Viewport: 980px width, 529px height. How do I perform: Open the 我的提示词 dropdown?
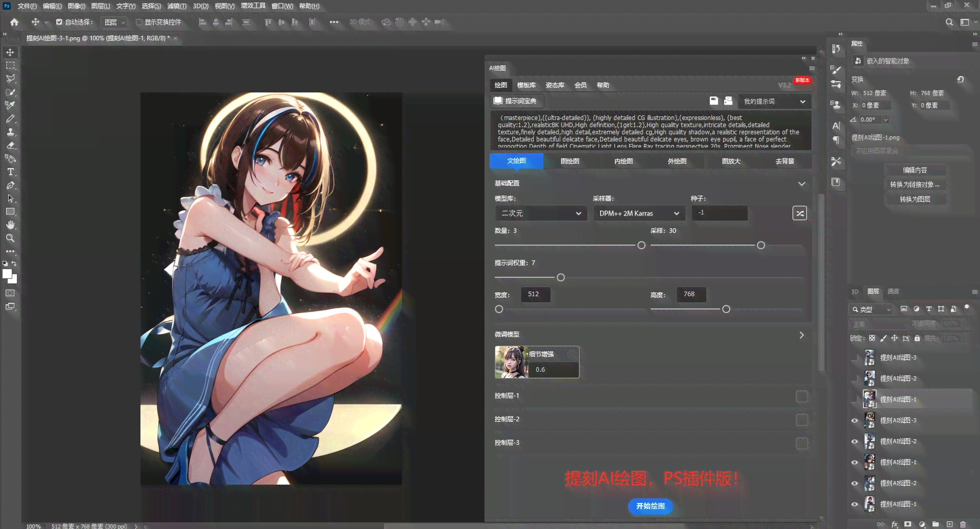pos(774,101)
